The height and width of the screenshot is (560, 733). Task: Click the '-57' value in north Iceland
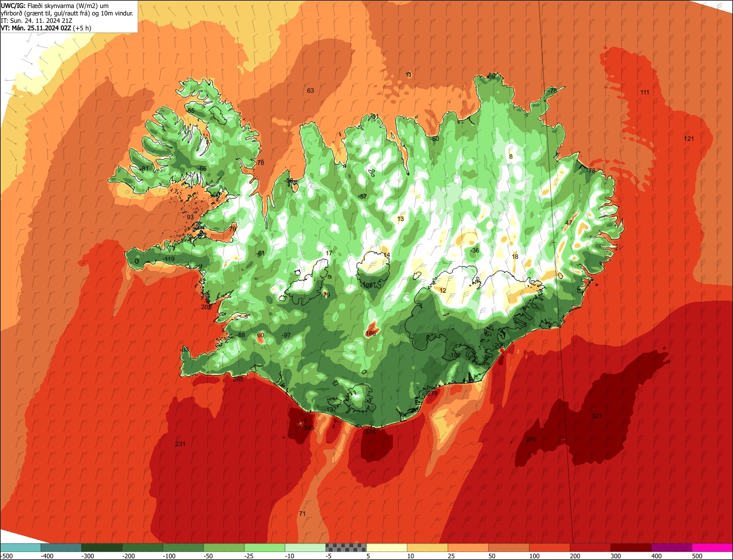pyautogui.click(x=362, y=196)
